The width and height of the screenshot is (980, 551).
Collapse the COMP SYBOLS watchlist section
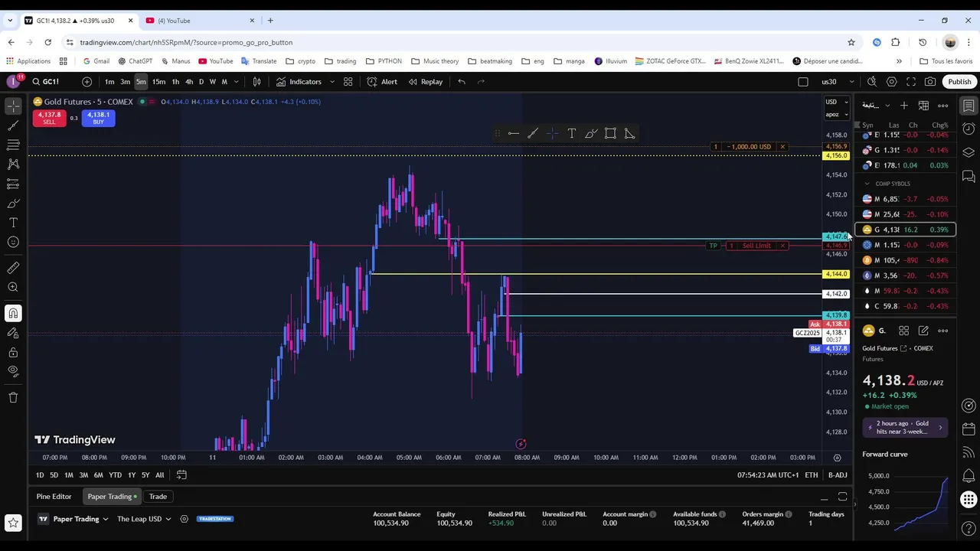(x=867, y=184)
